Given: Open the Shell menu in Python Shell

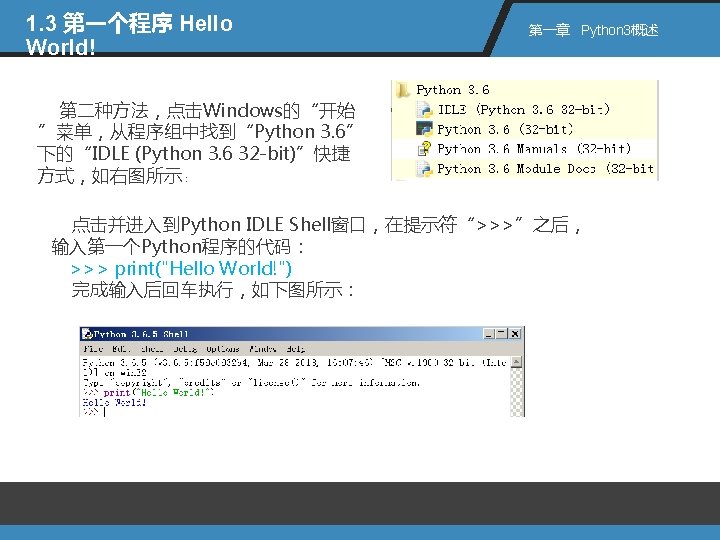Looking at the screenshot, I should pyautogui.click(x=152, y=349).
